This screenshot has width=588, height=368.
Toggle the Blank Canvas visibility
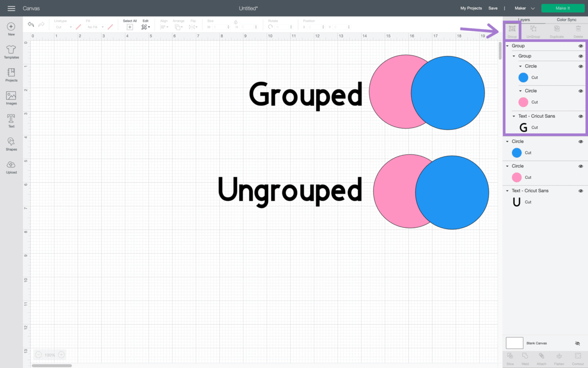pyautogui.click(x=577, y=343)
